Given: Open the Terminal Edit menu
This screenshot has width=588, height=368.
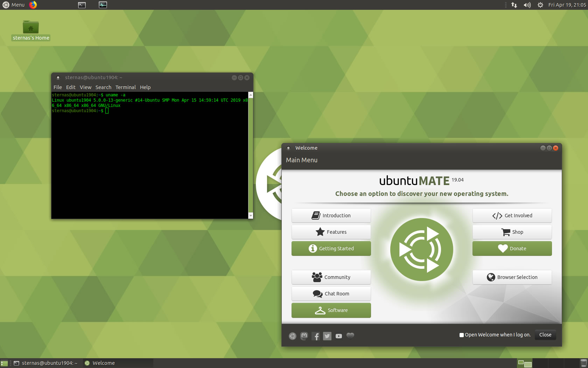Looking at the screenshot, I should pyautogui.click(x=71, y=87).
